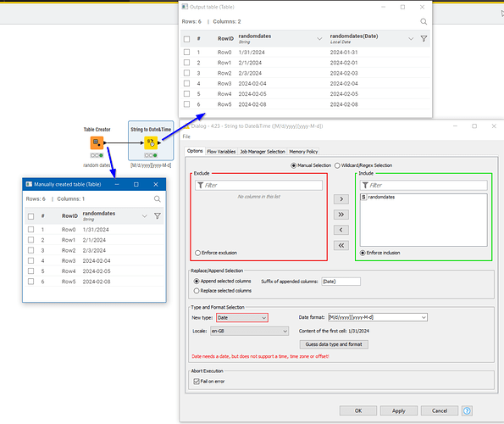Click Guess data type and format button
504x424 pixels.
point(334,344)
